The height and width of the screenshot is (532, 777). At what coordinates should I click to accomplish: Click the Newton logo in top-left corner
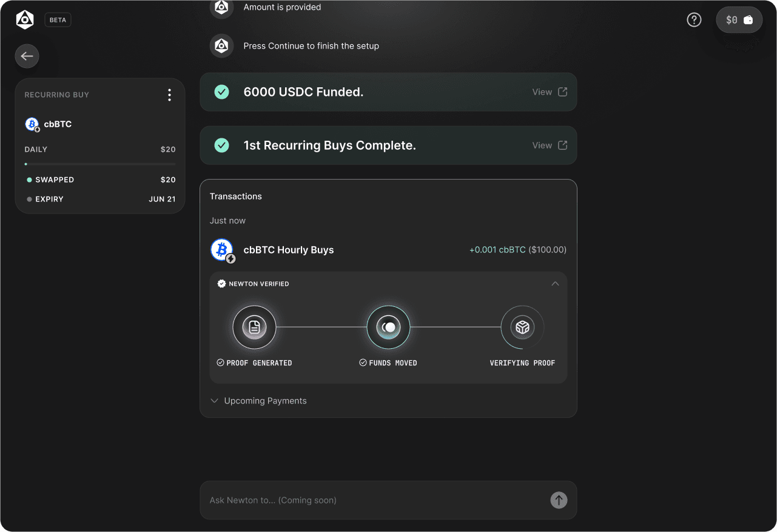point(25,19)
